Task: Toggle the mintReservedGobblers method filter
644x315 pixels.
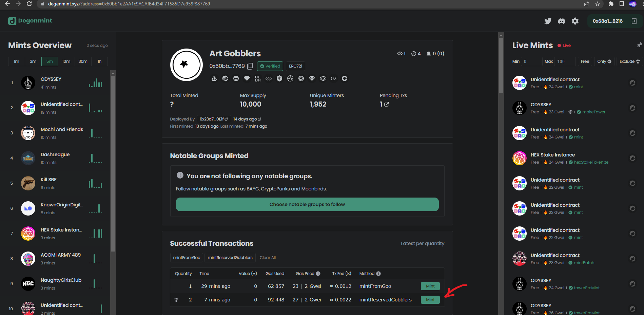Action: pyautogui.click(x=230, y=258)
